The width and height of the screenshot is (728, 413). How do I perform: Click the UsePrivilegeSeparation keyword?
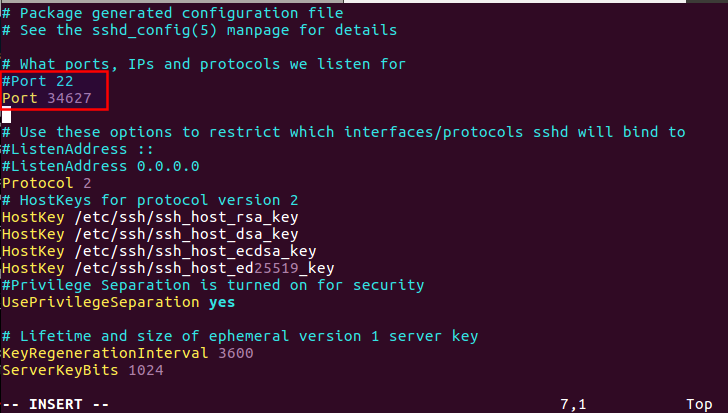(x=100, y=302)
